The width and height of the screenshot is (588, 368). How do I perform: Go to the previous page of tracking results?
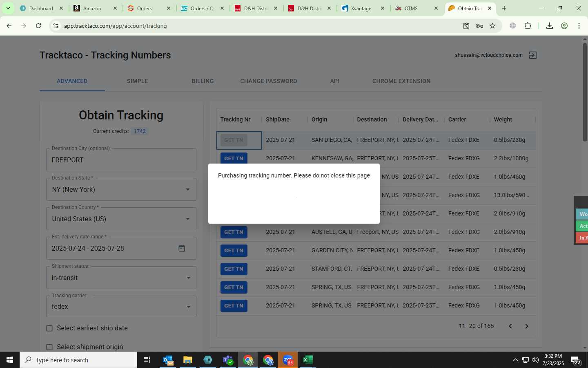point(510,326)
